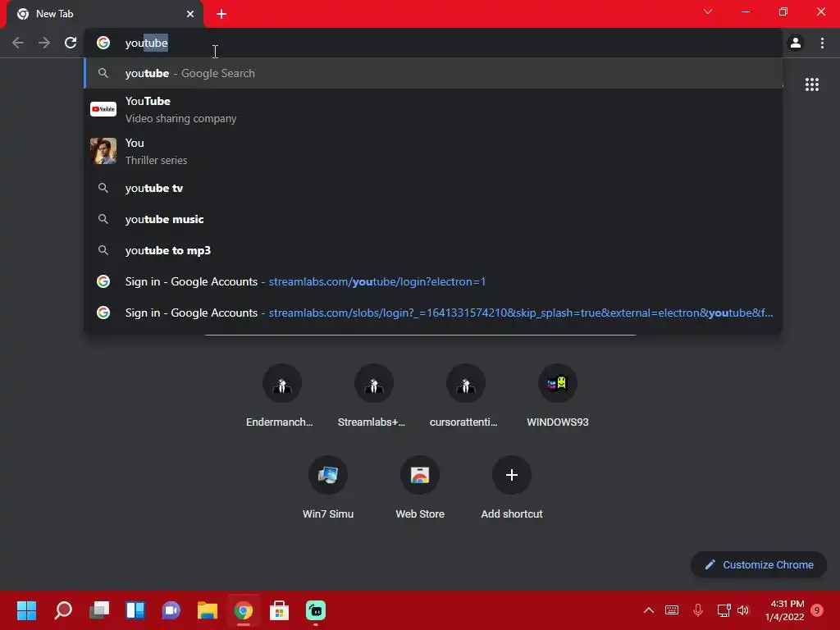Image resolution: width=840 pixels, height=630 pixels.
Task: Click the YouTube logo thumbnail in suggestions
Action: (103, 109)
